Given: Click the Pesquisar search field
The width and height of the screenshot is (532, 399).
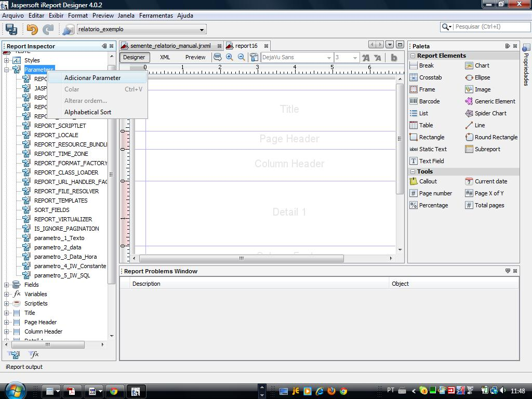Looking at the screenshot, I should [x=490, y=26].
